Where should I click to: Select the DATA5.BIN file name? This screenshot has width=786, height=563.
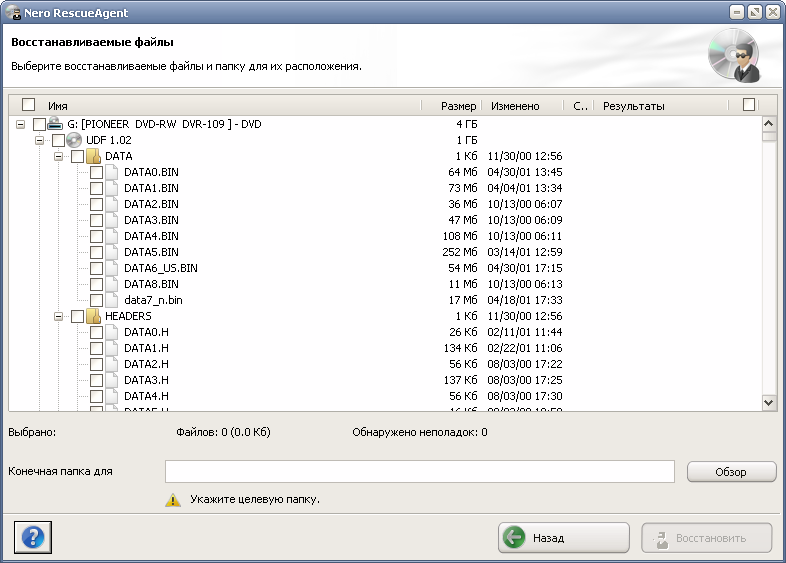(151, 252)
